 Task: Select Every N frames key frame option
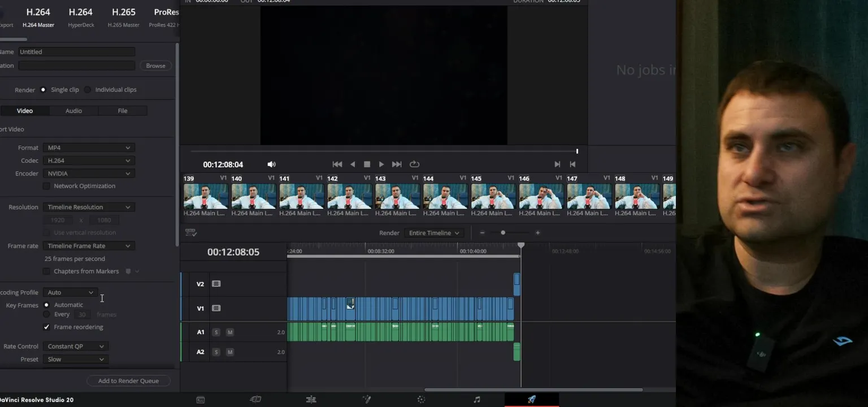click(x=47, y=314)
